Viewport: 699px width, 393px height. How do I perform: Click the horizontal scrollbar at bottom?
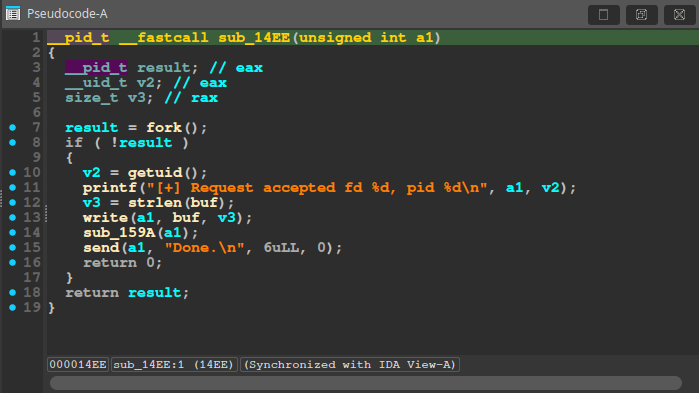(366, 383)
